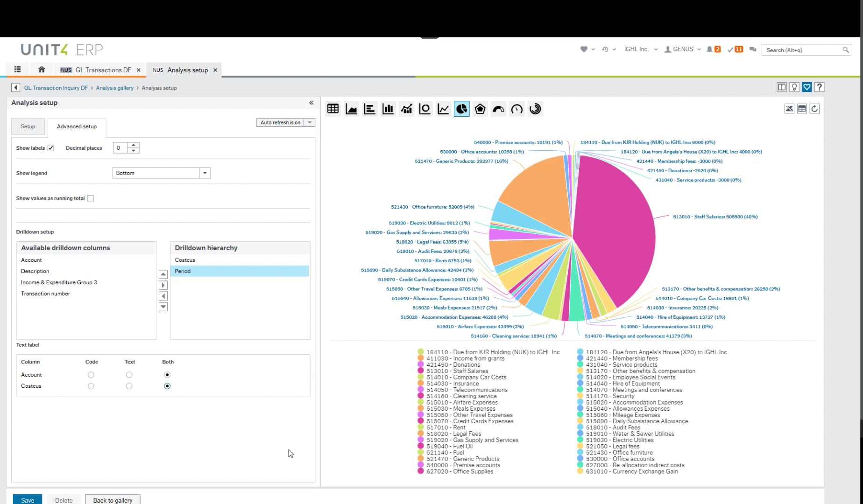Screen dimensions: 863x504
Task: Select the area chart icon
Action: [x=351, y=109]
